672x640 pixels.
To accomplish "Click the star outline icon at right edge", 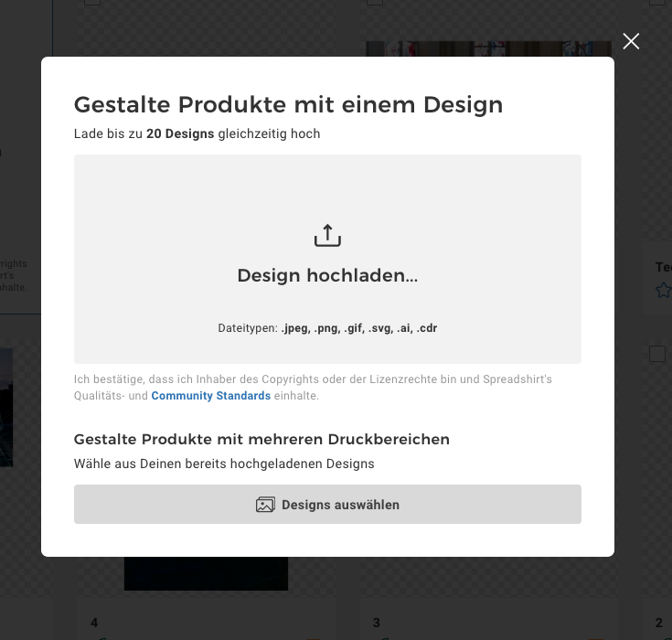I will coord(664,290).
